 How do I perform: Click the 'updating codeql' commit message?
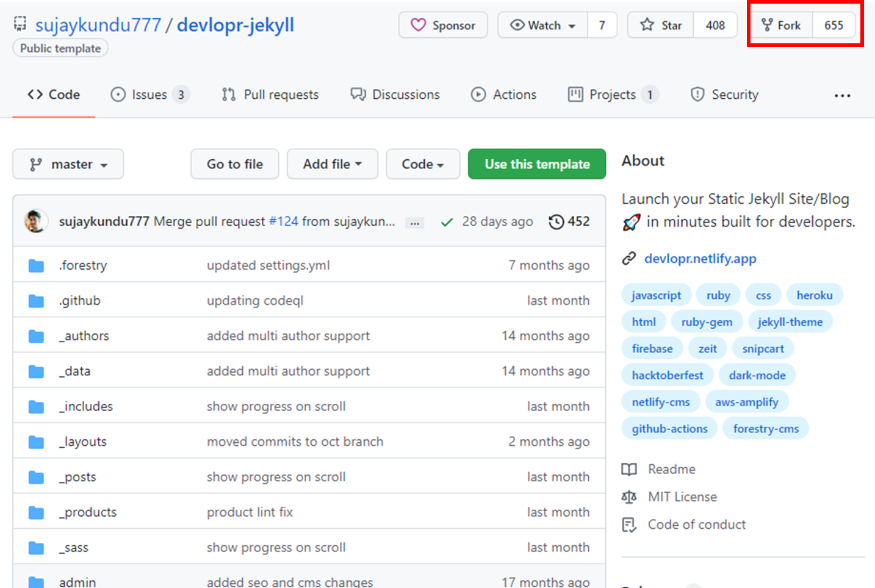255,301
